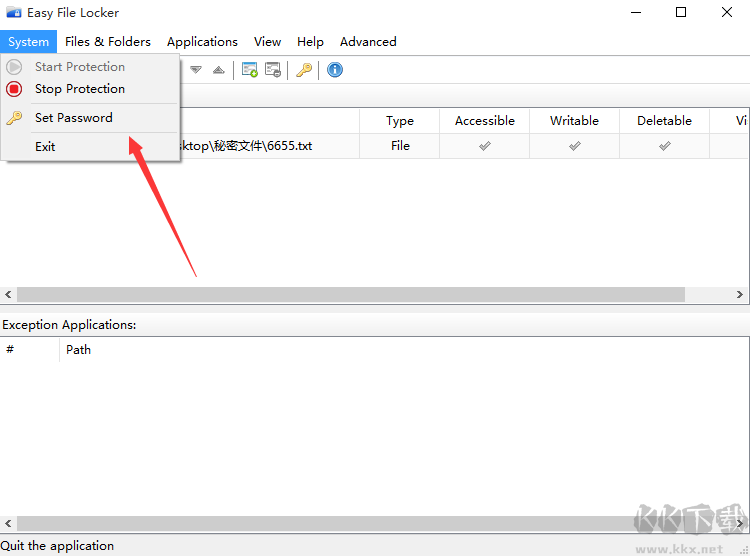The image size is (750, 556).
Task: Click the red Stop Protection icon
Action: point(14,89)
